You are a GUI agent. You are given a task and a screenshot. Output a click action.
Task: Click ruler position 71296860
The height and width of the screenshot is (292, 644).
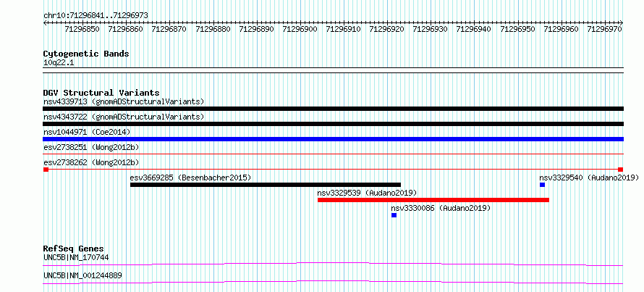coord(126,29)
